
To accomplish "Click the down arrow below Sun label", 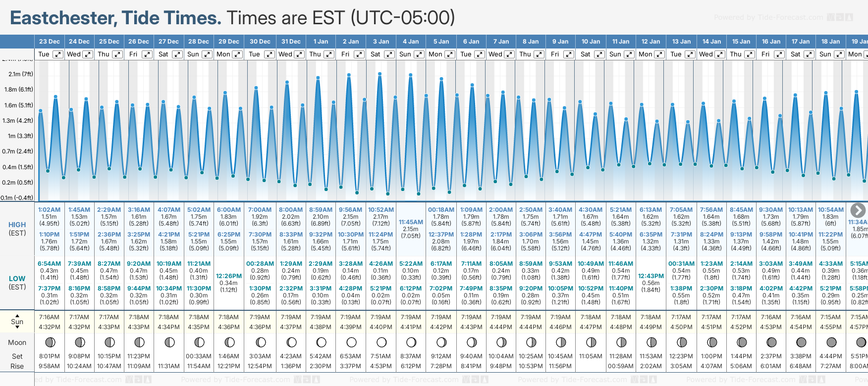I will (17, 328).
